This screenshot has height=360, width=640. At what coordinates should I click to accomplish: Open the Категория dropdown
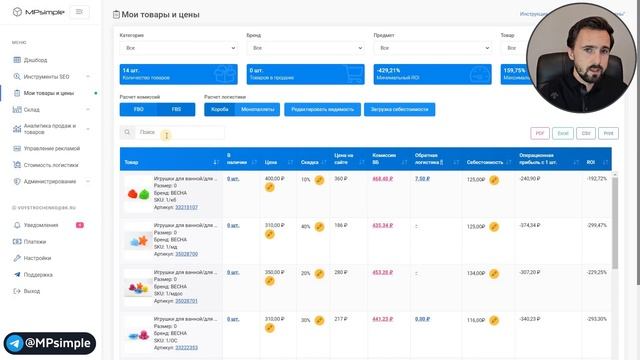179,48
